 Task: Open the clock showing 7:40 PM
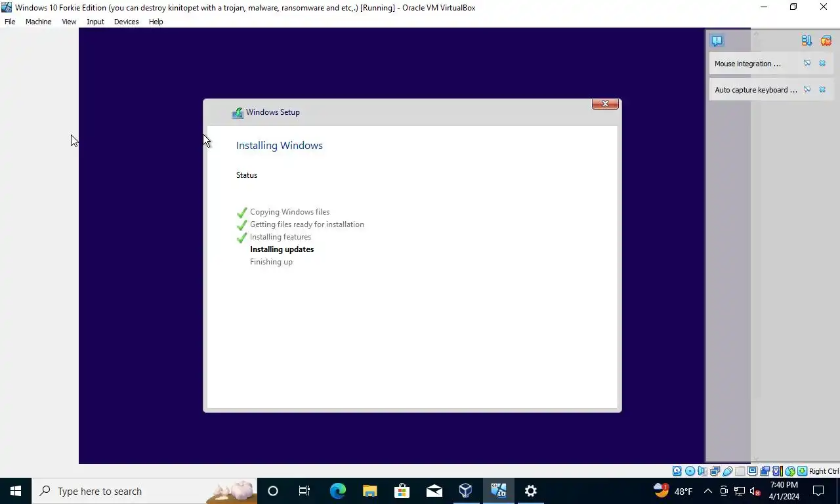click(x=784, y=491)
